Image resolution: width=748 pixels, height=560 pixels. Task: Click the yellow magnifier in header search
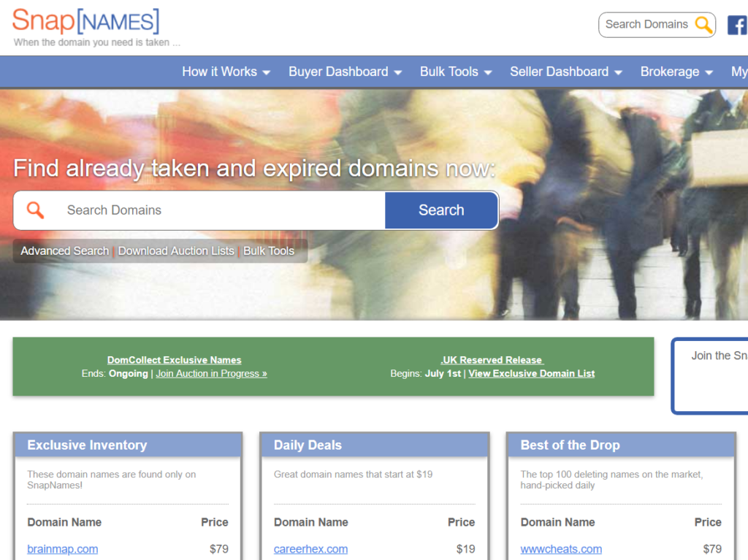coord(703,24)
